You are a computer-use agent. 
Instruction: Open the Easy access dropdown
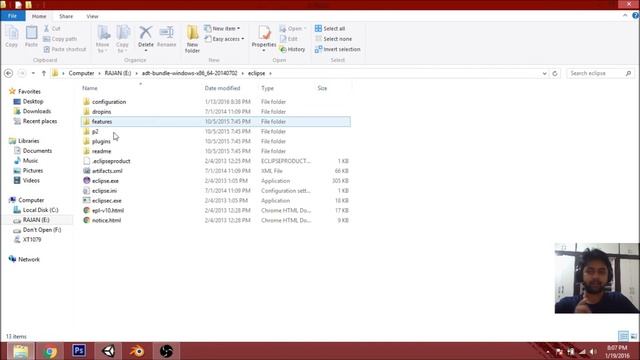click(x=224, y=39)
